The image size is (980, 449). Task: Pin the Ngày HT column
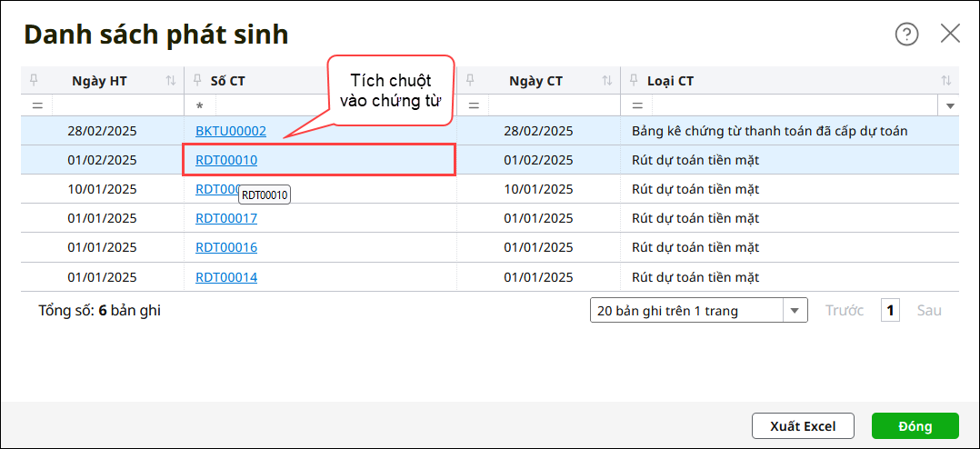(34, 79)
